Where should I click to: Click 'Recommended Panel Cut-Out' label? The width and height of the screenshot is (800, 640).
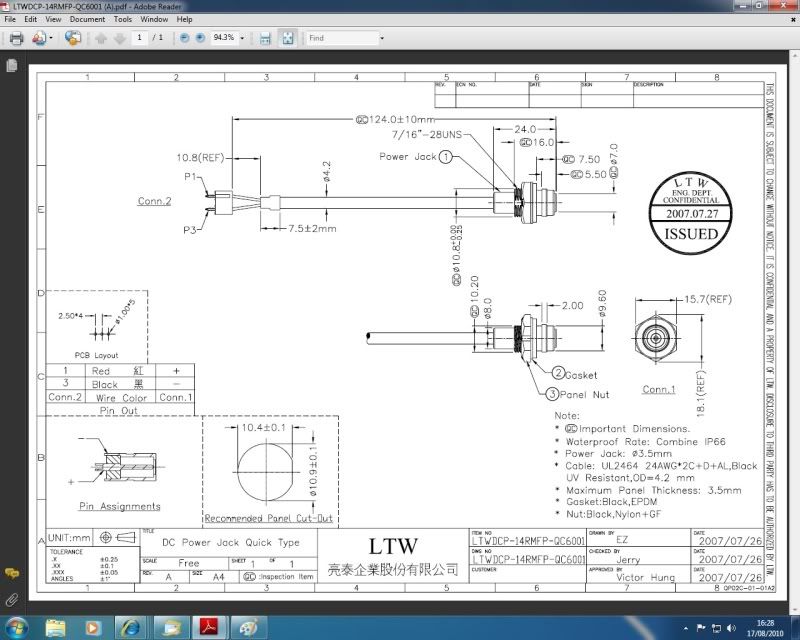click(x=268, y=519)
